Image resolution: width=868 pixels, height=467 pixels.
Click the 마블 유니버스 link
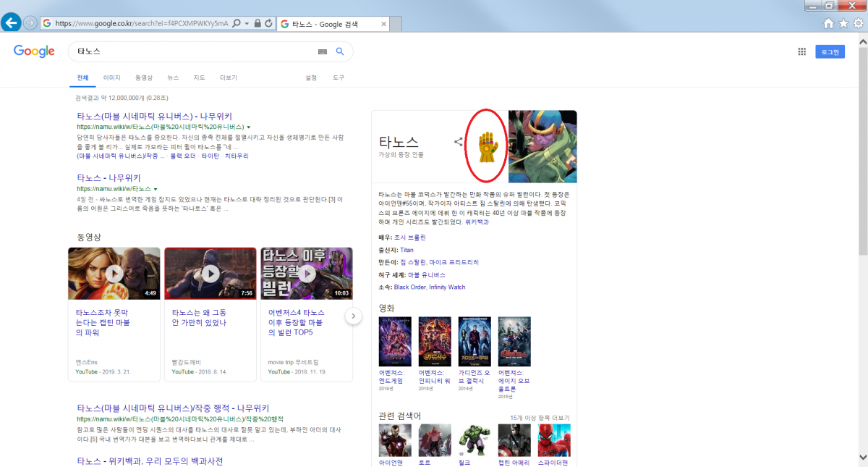coord(427,275)
